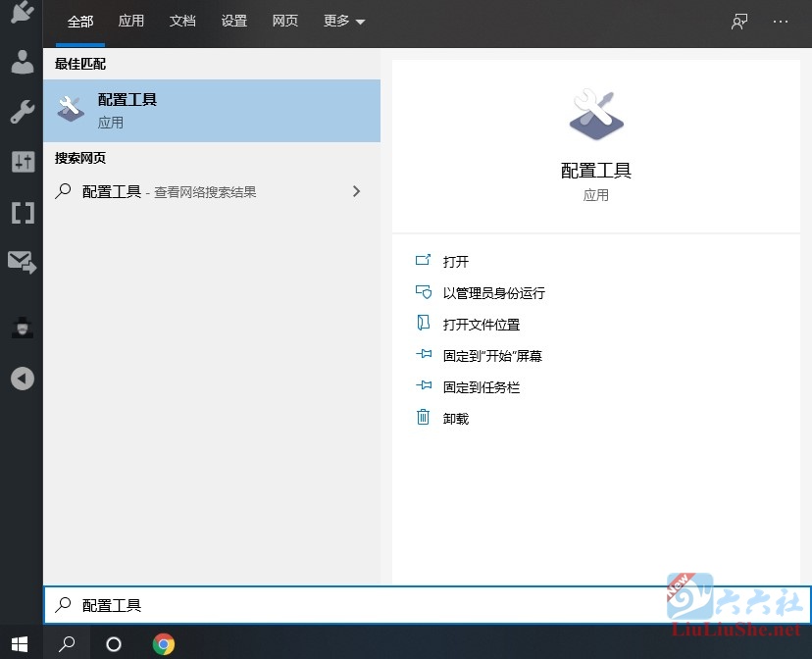Click 以管理员身份运行 option
This screenshot has height=659, width=812.
493,293
